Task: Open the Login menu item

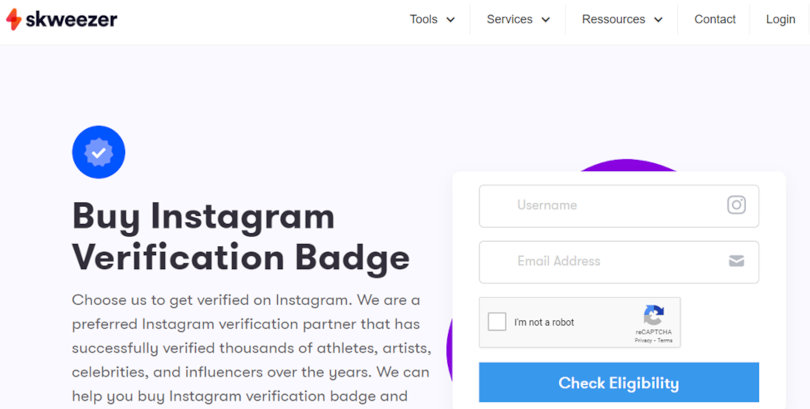Action: [x=781, y=19]
